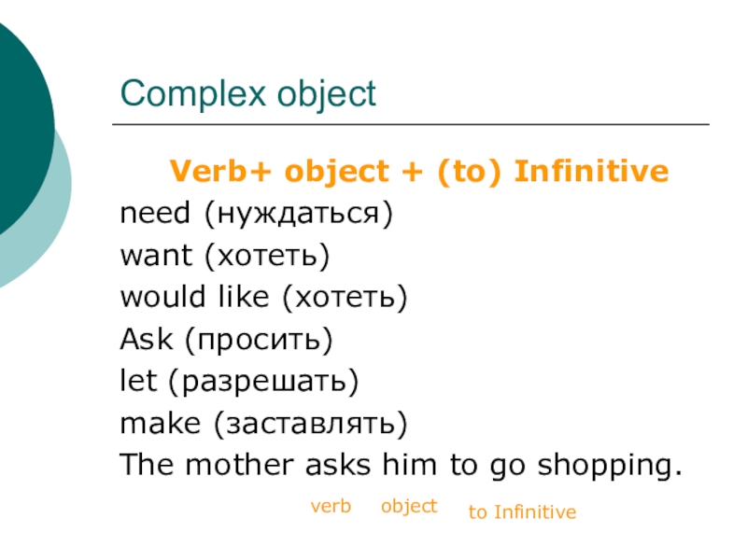Select the small orange "to Infinitive" label

click(x=522, y=512)
